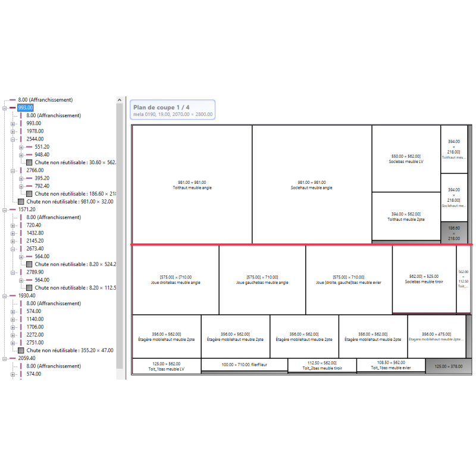This screenshot has width=476, height=476.
Task: Expand the 1978.00 cut node
Action: (x=13, y=131)
